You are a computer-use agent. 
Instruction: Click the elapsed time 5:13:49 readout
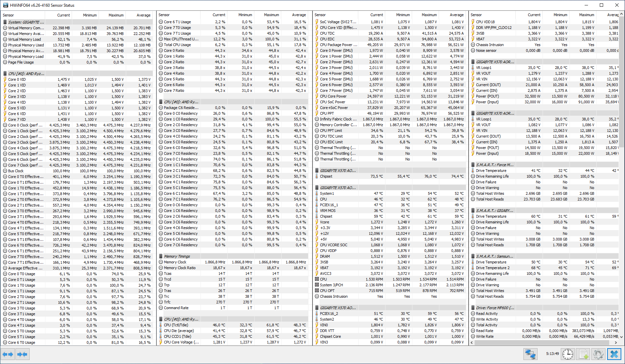(x=552, y=354)
